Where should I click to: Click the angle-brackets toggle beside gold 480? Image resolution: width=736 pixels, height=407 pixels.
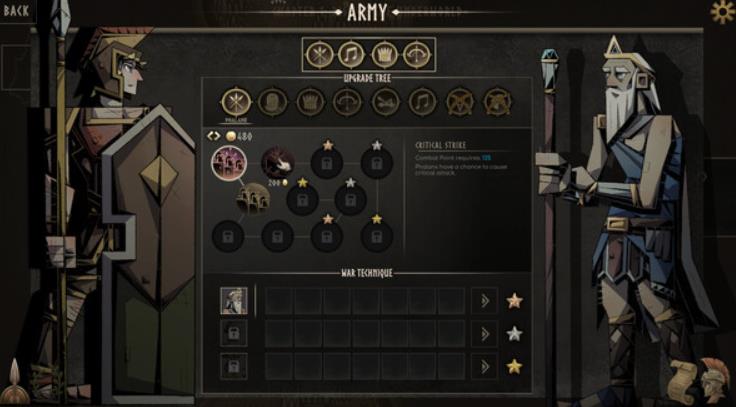(x=214, y=136)
